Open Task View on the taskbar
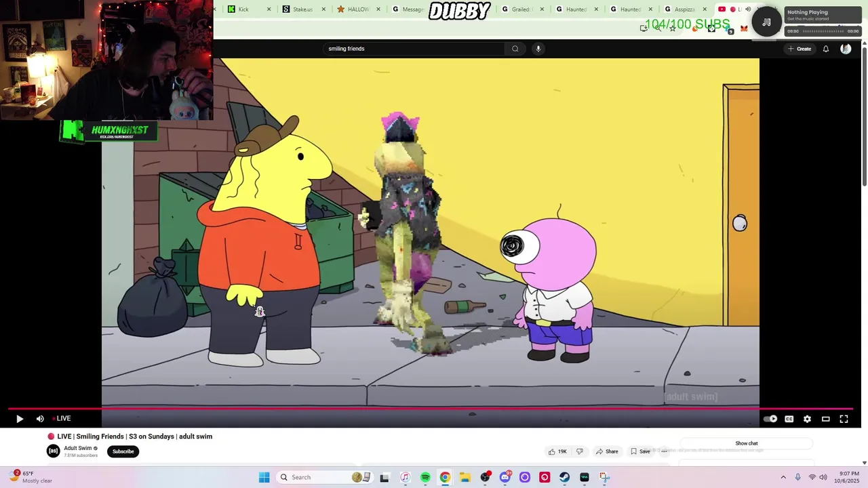The width and height of the screenshot is (868, 488). point(384,477)
